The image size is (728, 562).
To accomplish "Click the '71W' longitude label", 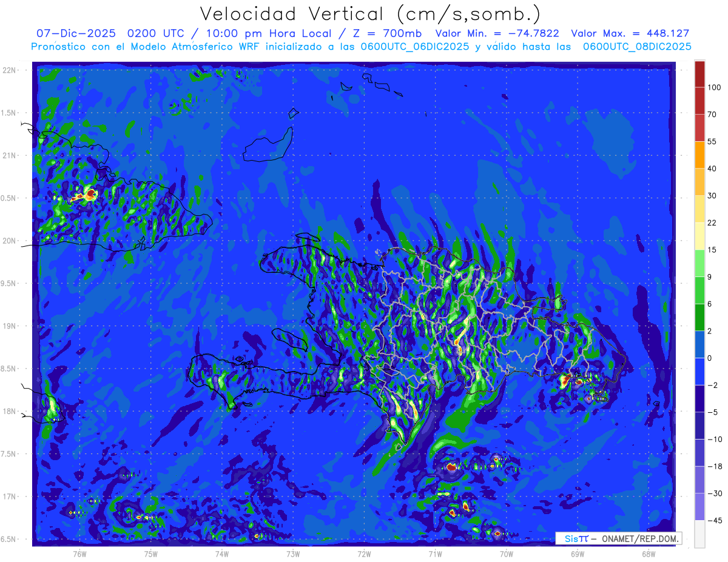I will (x=435, y=554).
